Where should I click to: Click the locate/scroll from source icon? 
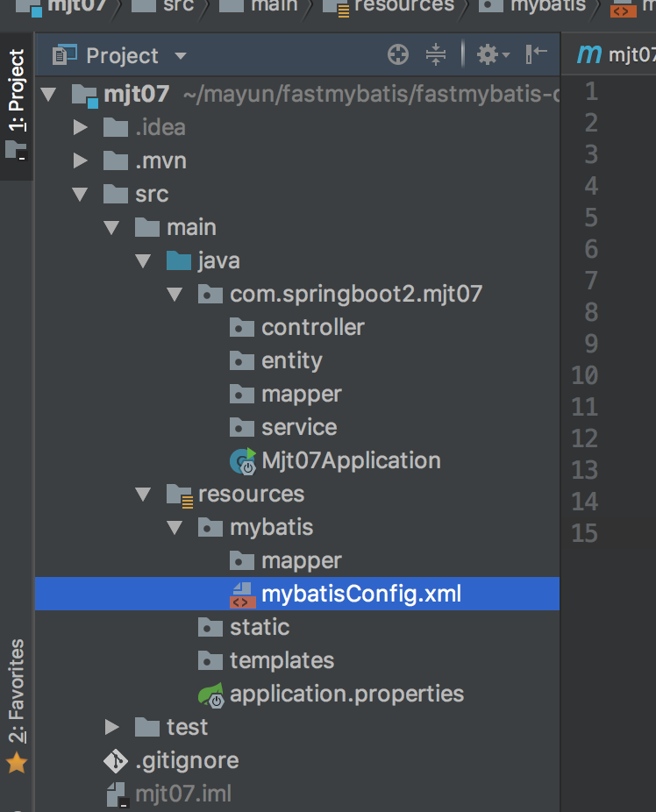(398, 55)
